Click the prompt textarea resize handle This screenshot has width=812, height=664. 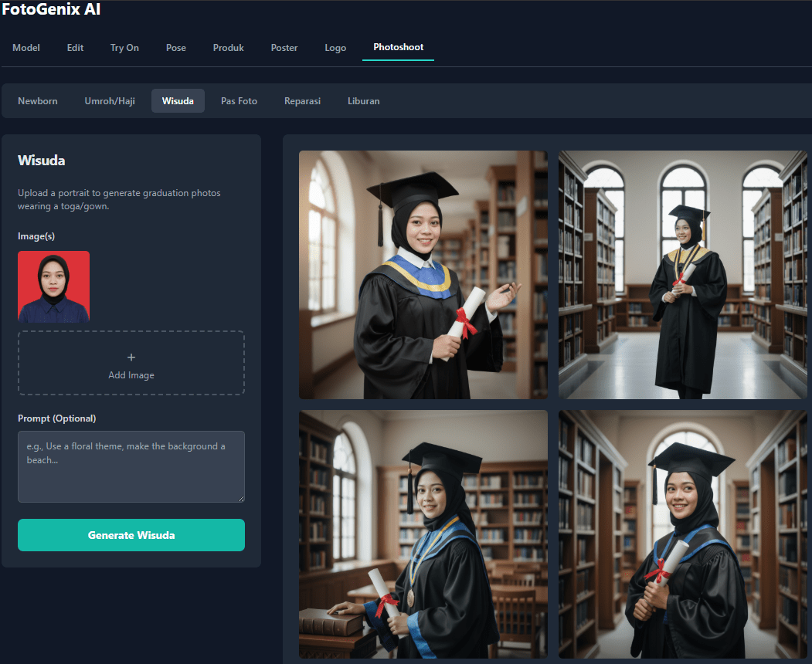click(240, 499)
